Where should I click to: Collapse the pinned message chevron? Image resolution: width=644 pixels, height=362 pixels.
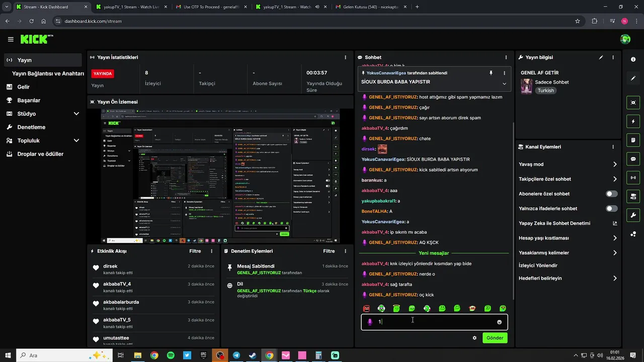[504, 83]
